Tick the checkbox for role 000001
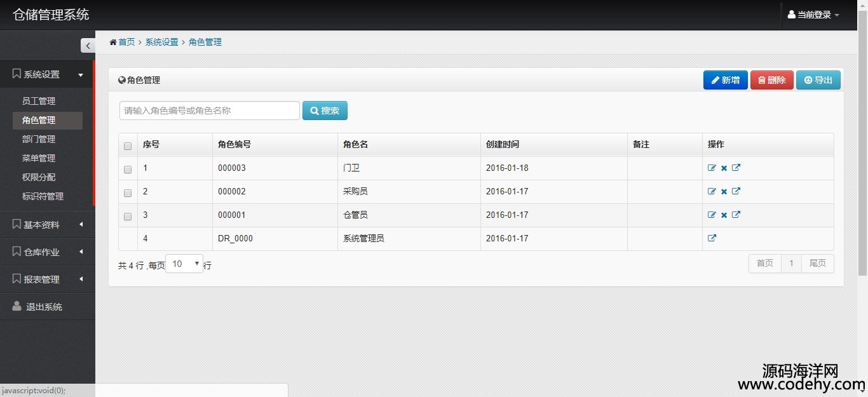The height and width of the screenshot is (397, 868). point(128,217)
